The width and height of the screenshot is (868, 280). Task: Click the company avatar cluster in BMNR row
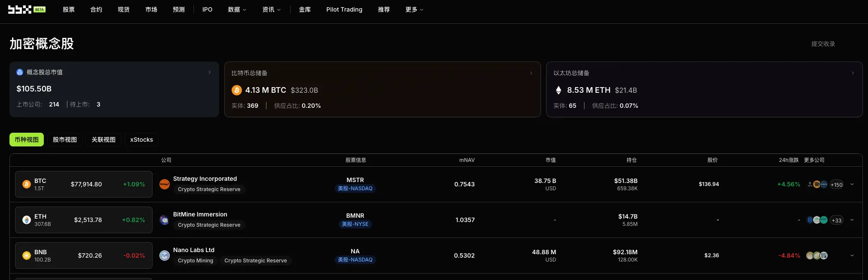817,220
